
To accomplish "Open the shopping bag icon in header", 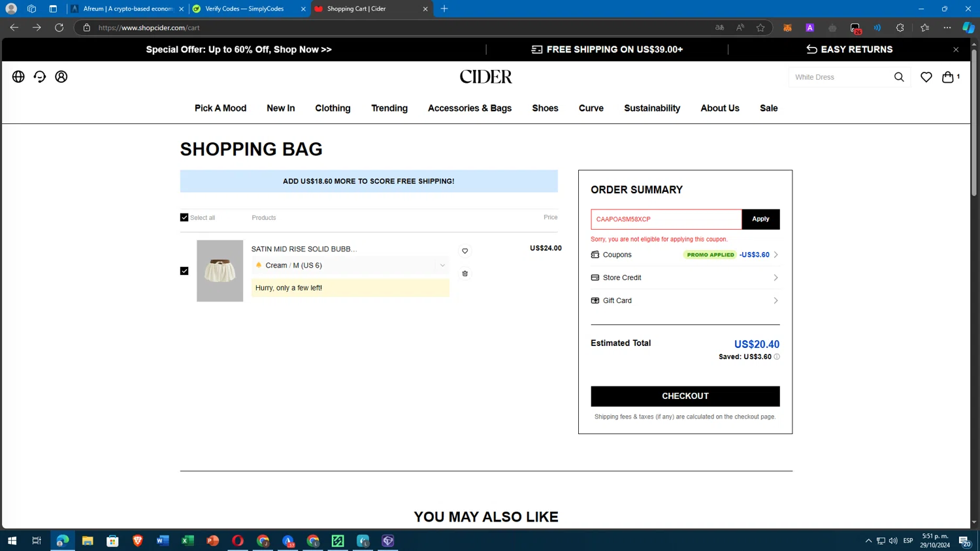I will click(x=948, y=77).
